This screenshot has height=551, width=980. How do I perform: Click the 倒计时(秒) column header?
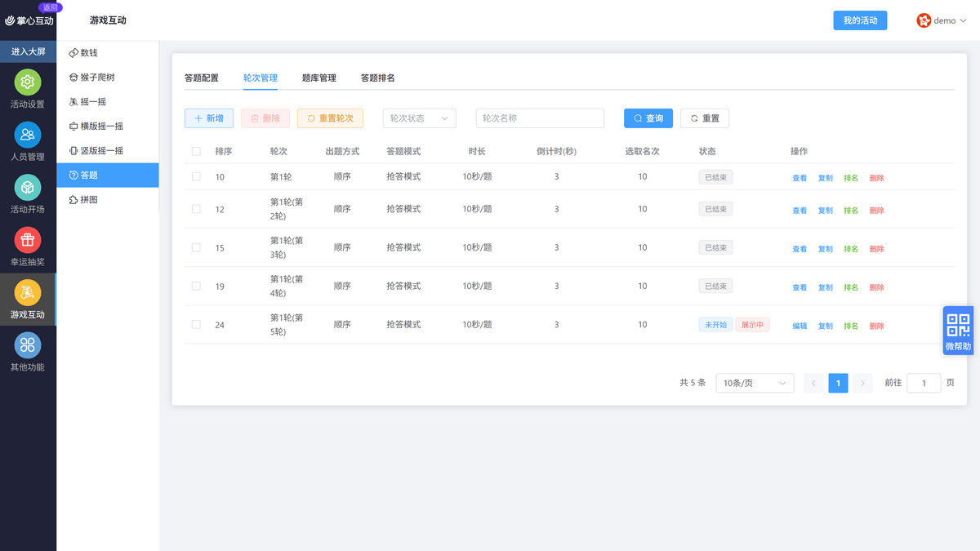point(556,151)
